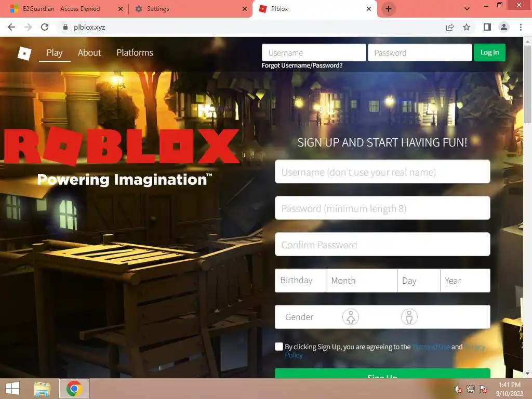532x399 pixels.
Task: Open the About menu item
Action: point(89,52)
